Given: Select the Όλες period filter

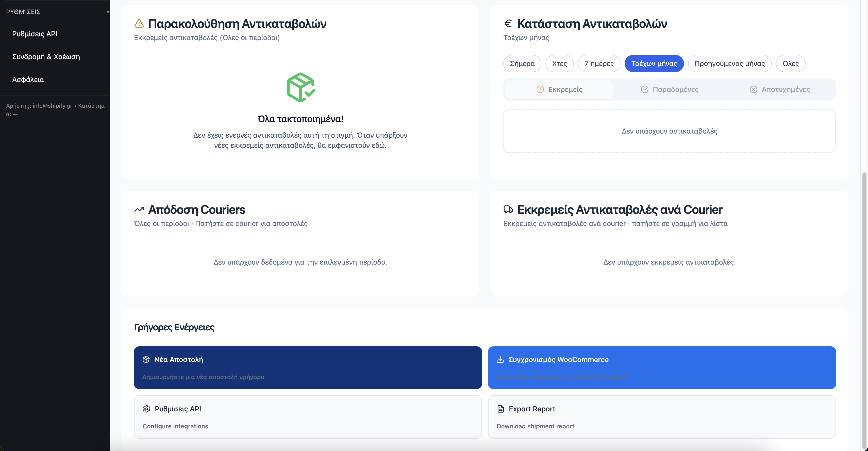Looking at the screenshot, I should click(x=791, y=63).
